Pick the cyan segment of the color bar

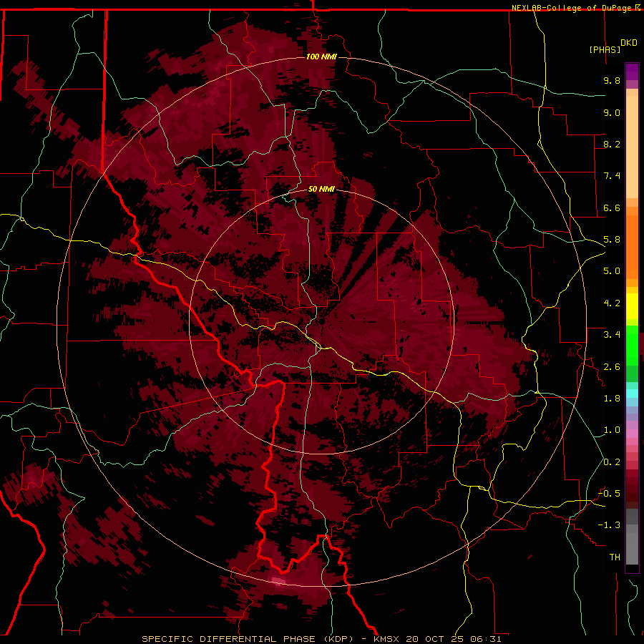pyautogui.click(x=632, y=394)
